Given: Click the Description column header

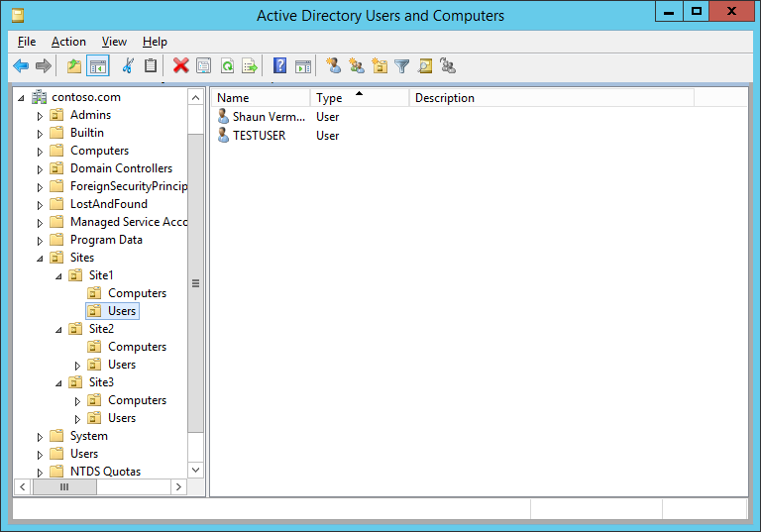Looking at the screenshot, I should click(x=552, y=97).
